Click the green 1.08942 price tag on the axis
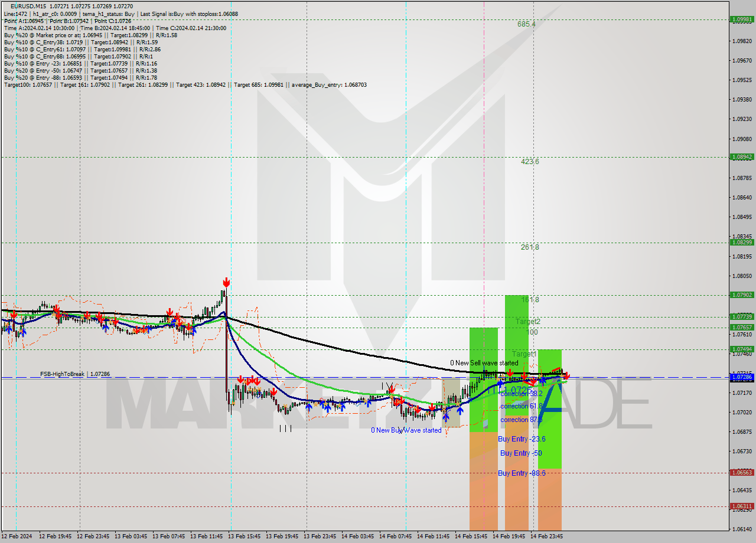Screen dimensions: 756x543 pos(742,157)
